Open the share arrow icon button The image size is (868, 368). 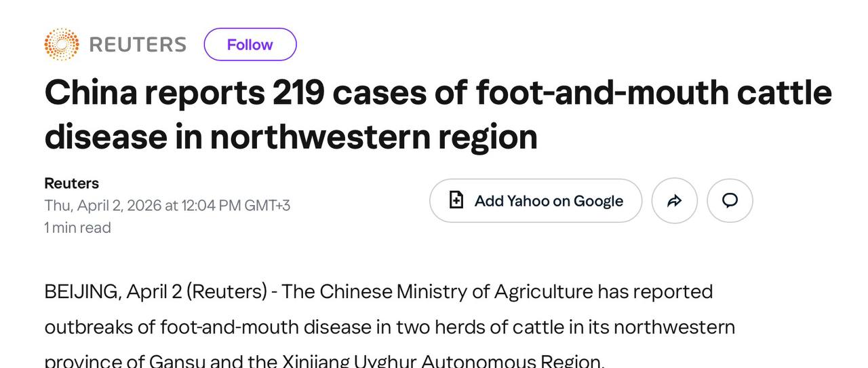pyautogui.click(x=674, y=201)
